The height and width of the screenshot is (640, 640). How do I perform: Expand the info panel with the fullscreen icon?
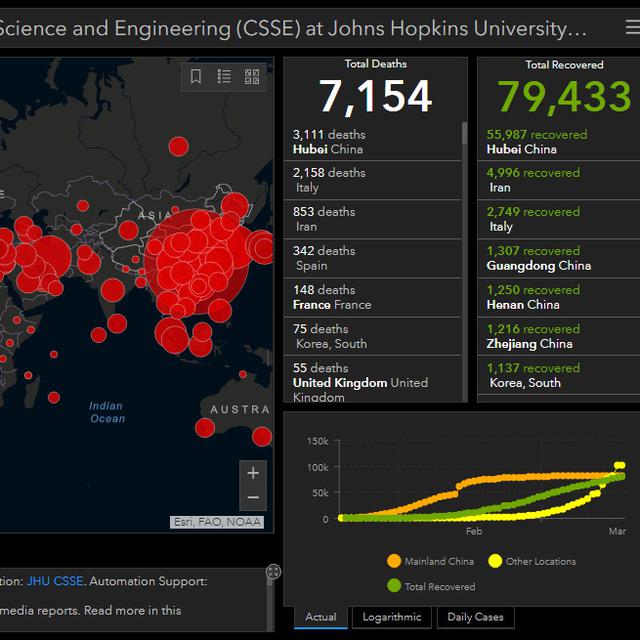[x=273, y=572]
